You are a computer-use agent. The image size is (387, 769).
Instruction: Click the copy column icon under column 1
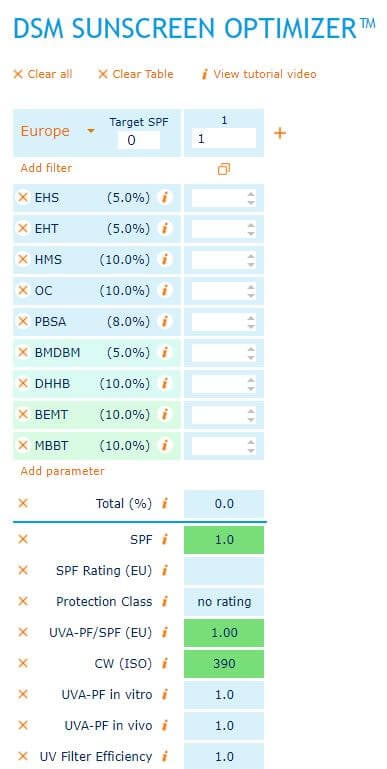(224, 169)
